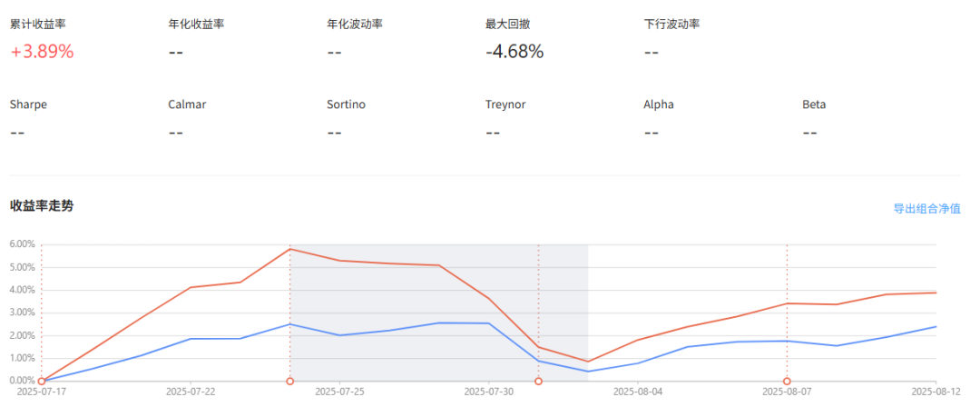Select the Alpha metric label
The image size is (980, 407).
point(659,104)
